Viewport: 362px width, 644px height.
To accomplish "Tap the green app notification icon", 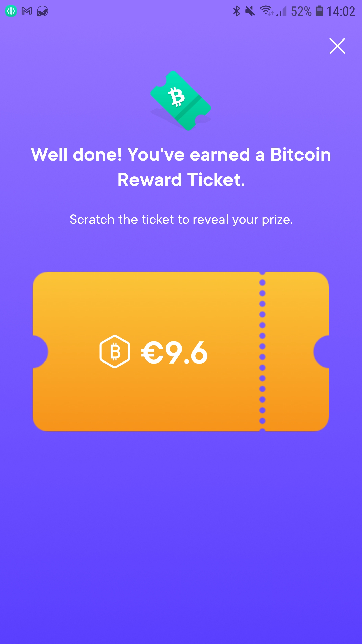I will click(x=11, y=11).
